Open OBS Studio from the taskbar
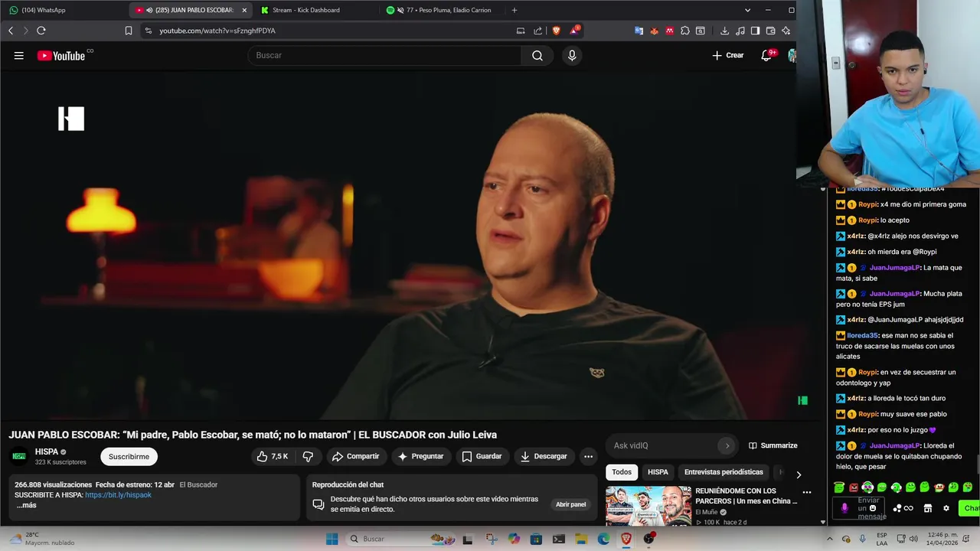The image size is (980, 551). (x=649, y=539)
